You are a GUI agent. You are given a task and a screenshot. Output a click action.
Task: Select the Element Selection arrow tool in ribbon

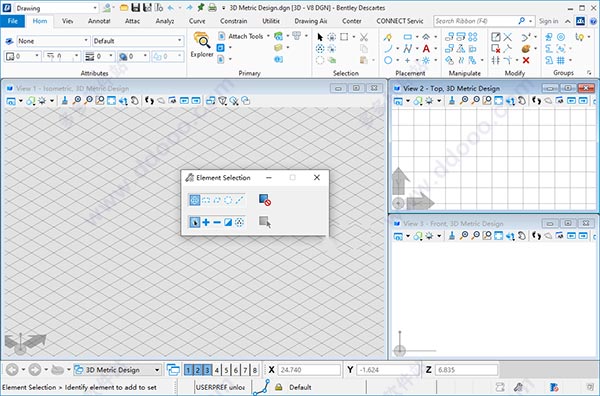(320, 37)
